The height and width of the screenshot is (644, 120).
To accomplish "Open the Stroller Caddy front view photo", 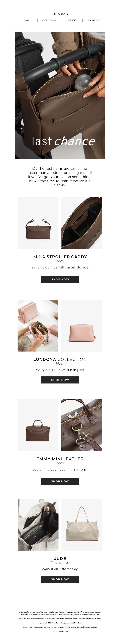I will tap(38, 223).
